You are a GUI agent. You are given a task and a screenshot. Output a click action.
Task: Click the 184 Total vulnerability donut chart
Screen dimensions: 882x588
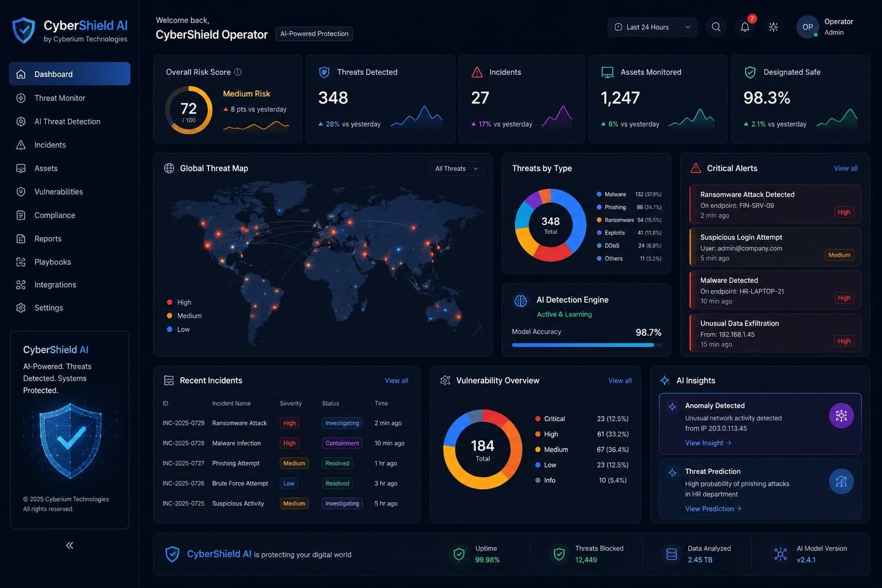point(482,450)
